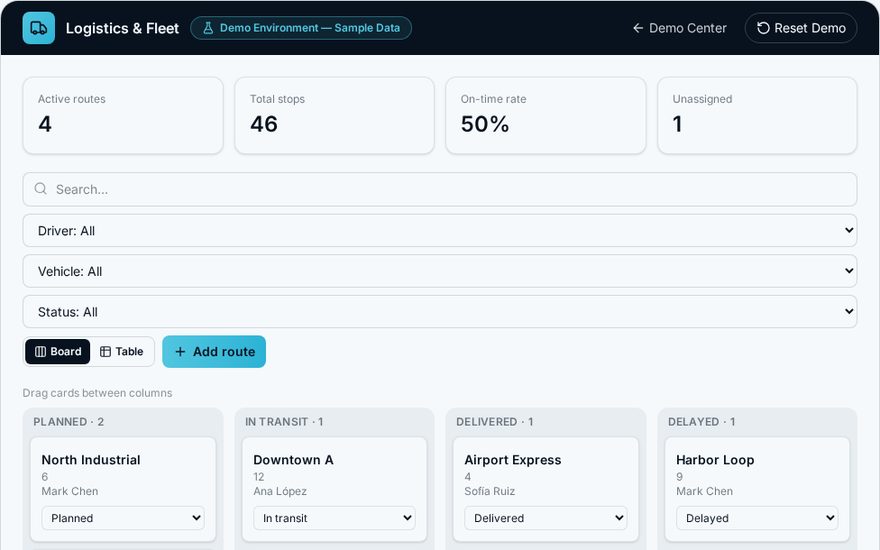Click the Reset Demo button
This screenshot has height=550, width=880.
[801, 28]
